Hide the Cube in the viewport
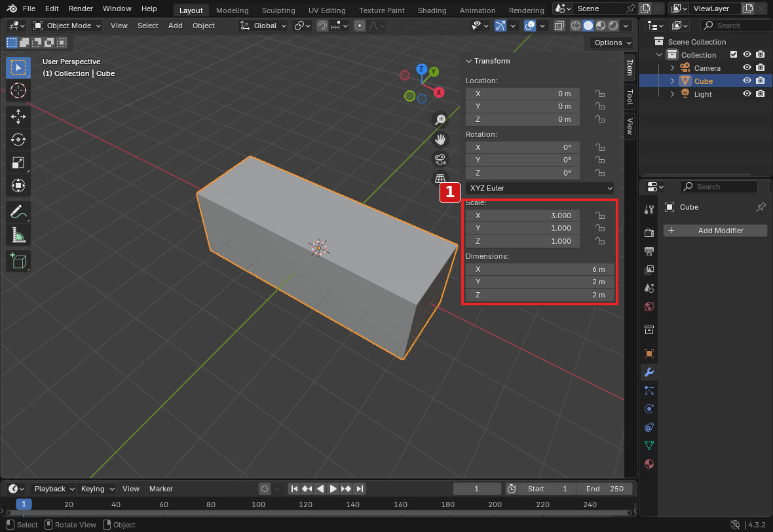The image size is (773, 532). [747, 81]
